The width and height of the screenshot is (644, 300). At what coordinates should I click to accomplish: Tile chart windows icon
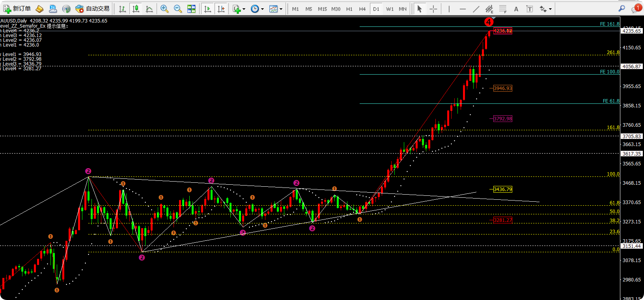pos(191,9)
